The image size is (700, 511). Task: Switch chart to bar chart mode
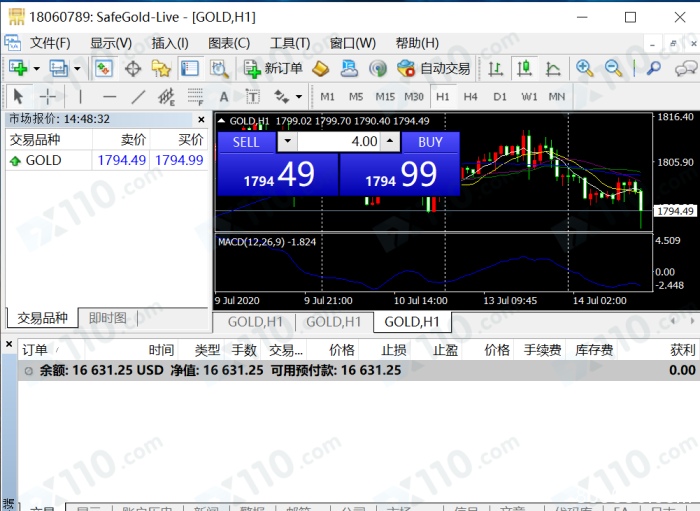click(495, 68)
